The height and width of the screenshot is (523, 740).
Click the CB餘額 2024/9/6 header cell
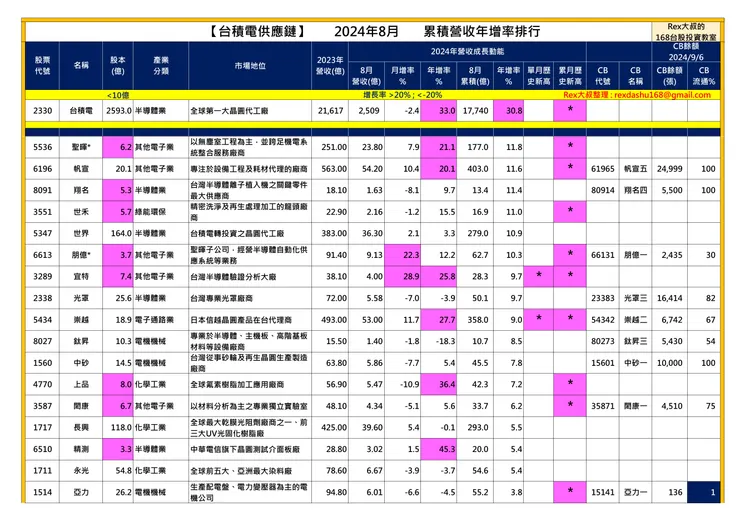coord(686,51)
